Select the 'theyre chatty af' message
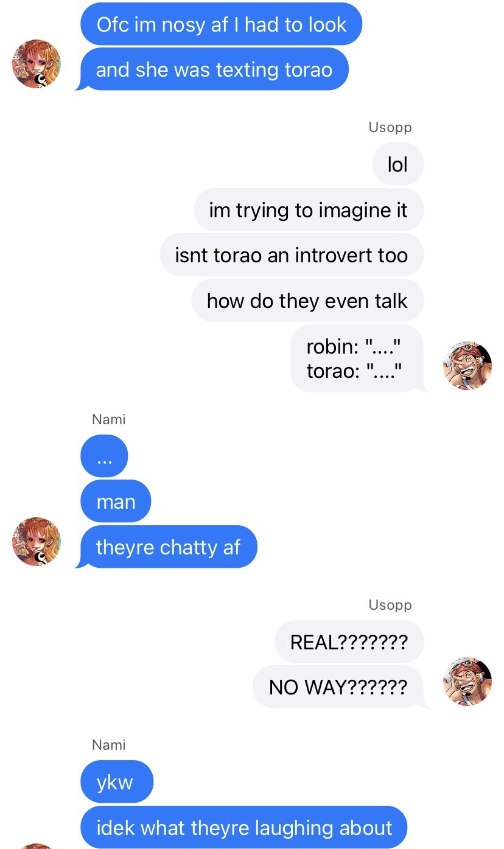504x849 pixels. coord(166,547)
